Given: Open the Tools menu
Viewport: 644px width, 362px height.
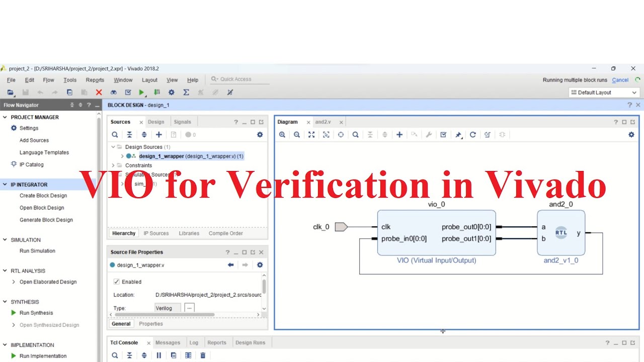Looking at the screenshot, I should pyautogui.click(x=70, y=80).
